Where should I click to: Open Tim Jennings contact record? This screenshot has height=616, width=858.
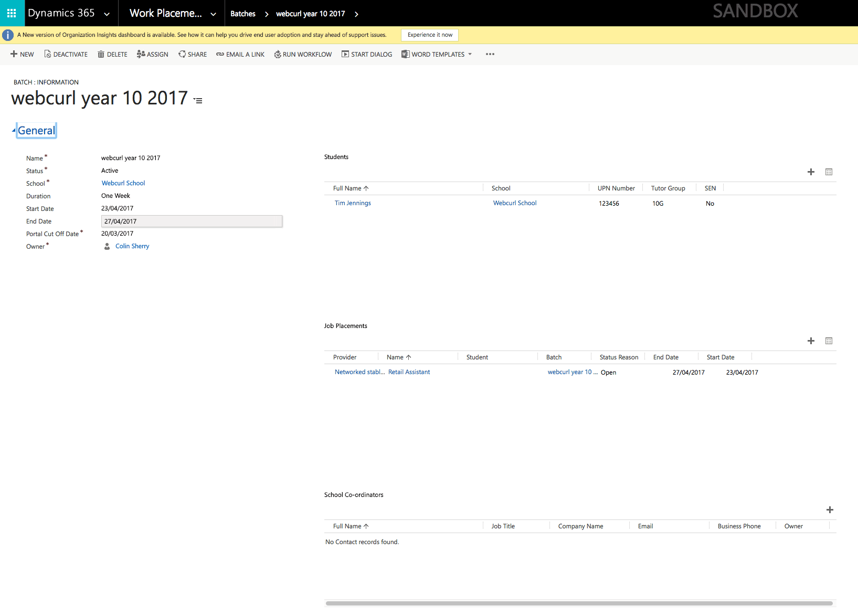click(352, 203)
